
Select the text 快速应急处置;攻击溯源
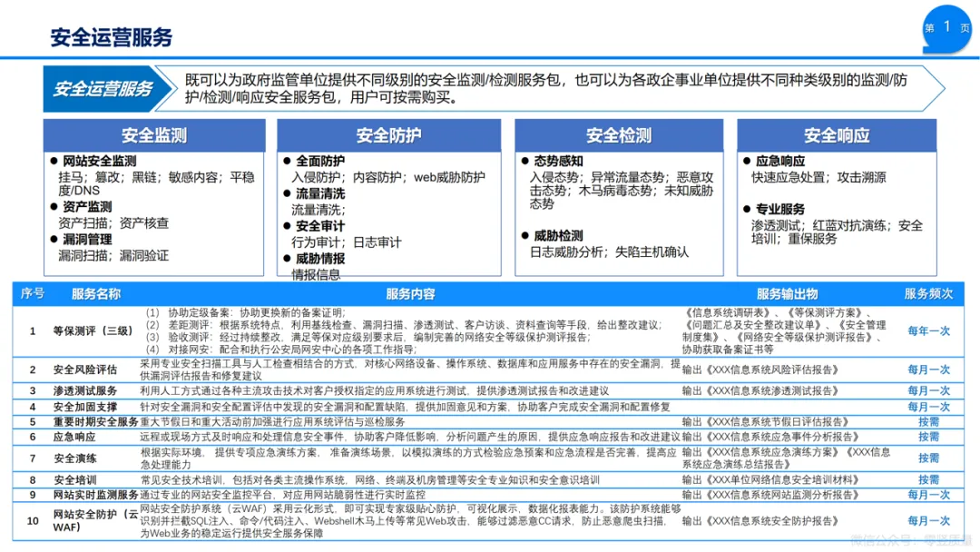click(x=818, y=178)
